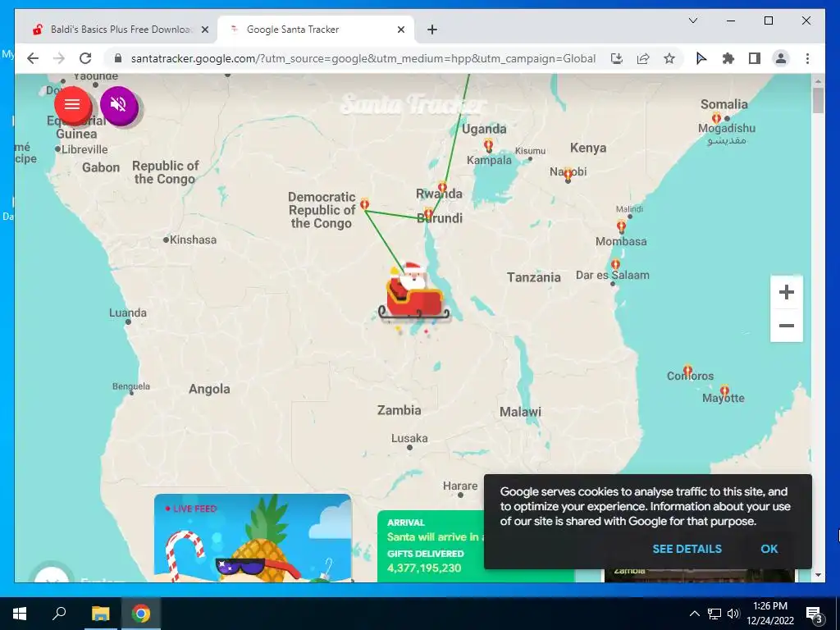Image resolution: width=840 pixels, height=630 pixels.
Task: Open the Extensions puzzle icon
Action: click(x=728, y=58)
